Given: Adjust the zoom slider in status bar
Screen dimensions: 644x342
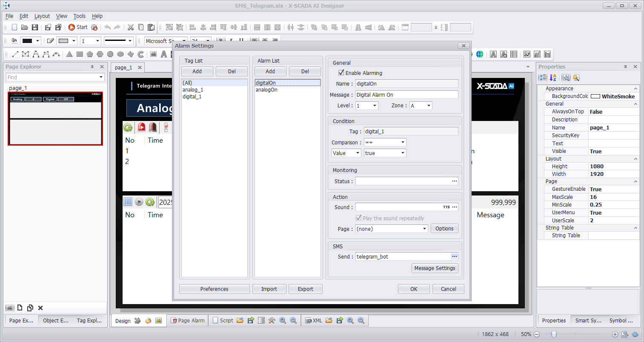Looking at the screenshot, I should coord(554,334).
